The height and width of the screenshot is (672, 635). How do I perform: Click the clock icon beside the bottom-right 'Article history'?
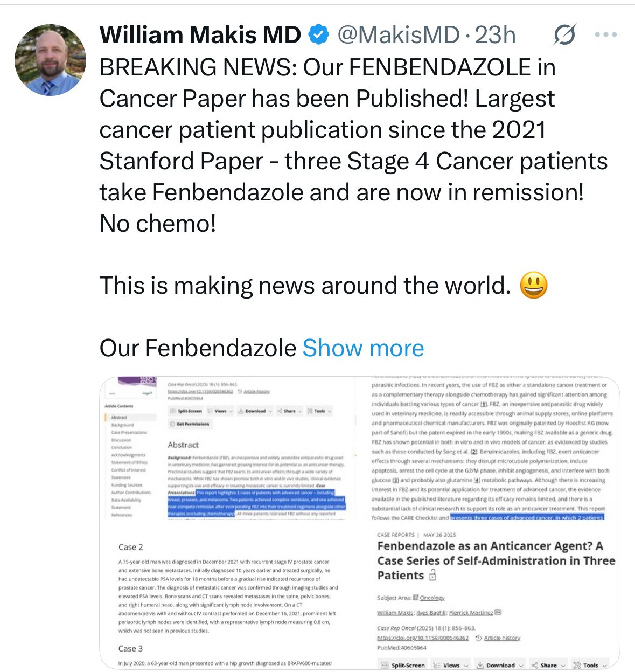(x=478, y=638)
